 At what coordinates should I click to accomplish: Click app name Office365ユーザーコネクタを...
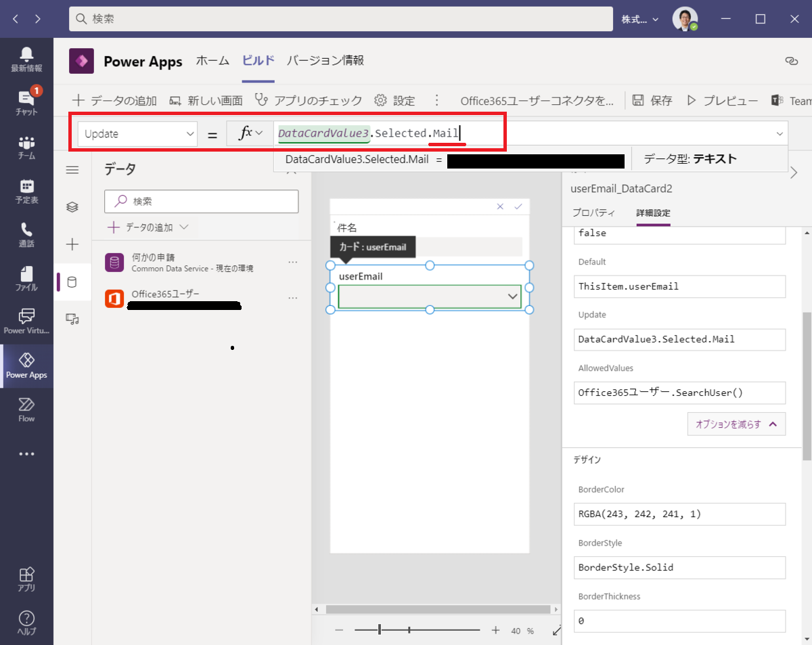tap(537, 100)
